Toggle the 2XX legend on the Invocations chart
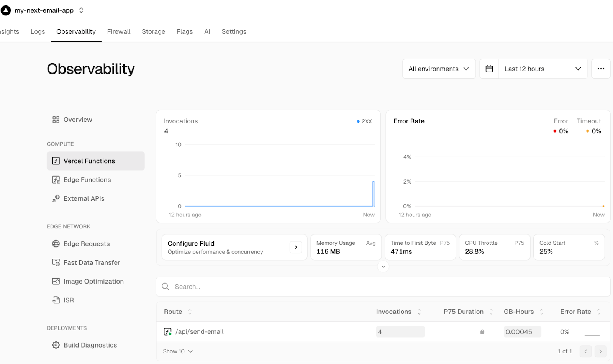This screenshot has width=613, height=364. (363, 121)
